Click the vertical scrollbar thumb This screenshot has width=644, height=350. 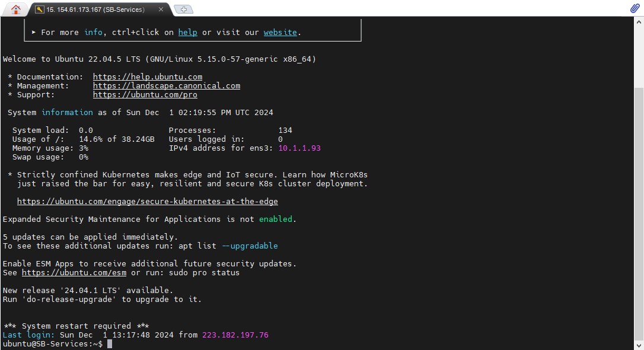[639, 214]
